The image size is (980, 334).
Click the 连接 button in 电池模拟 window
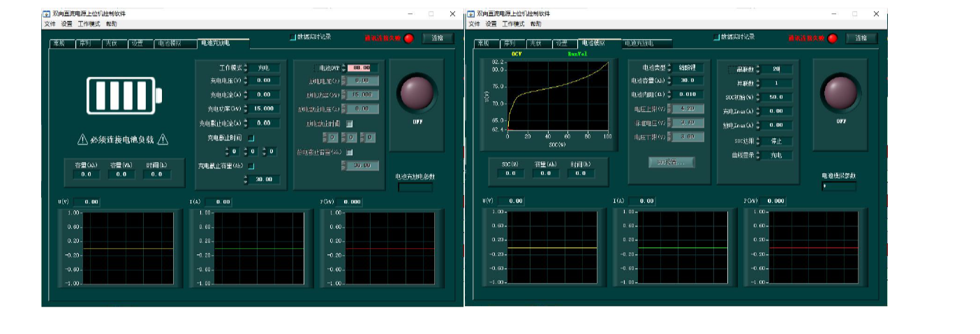(861, 38)
